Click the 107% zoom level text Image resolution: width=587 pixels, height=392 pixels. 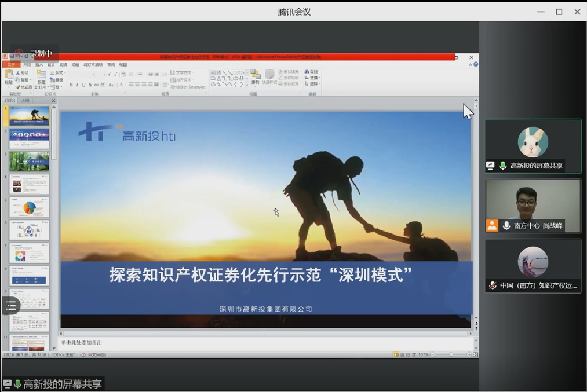[x=424, y=354]
